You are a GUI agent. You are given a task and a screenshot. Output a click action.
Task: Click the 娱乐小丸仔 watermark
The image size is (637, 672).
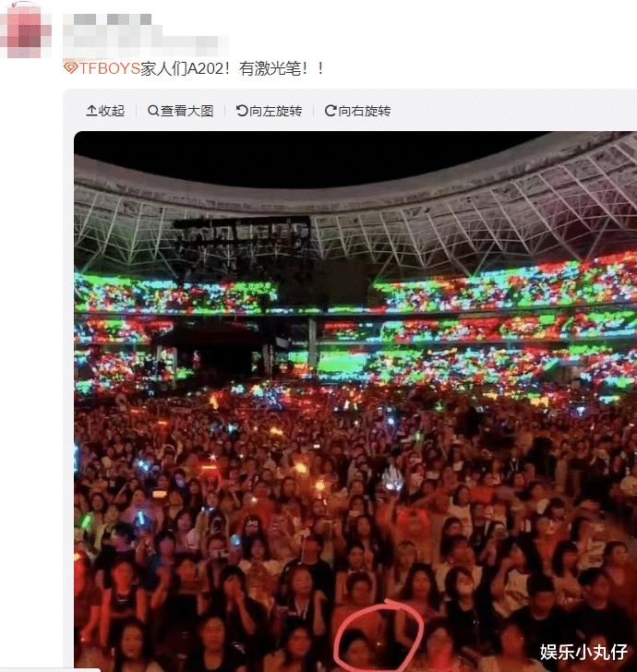coord(583,652)
